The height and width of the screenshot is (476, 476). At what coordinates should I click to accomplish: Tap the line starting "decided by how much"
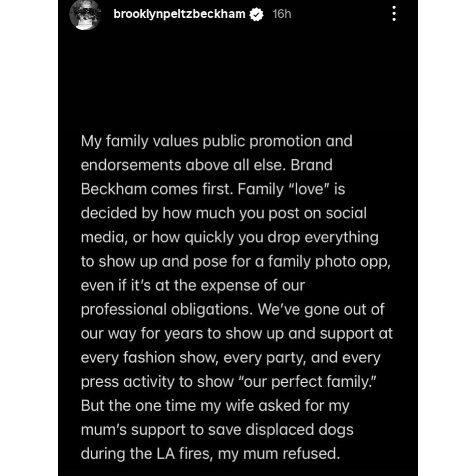click(223, 213)
